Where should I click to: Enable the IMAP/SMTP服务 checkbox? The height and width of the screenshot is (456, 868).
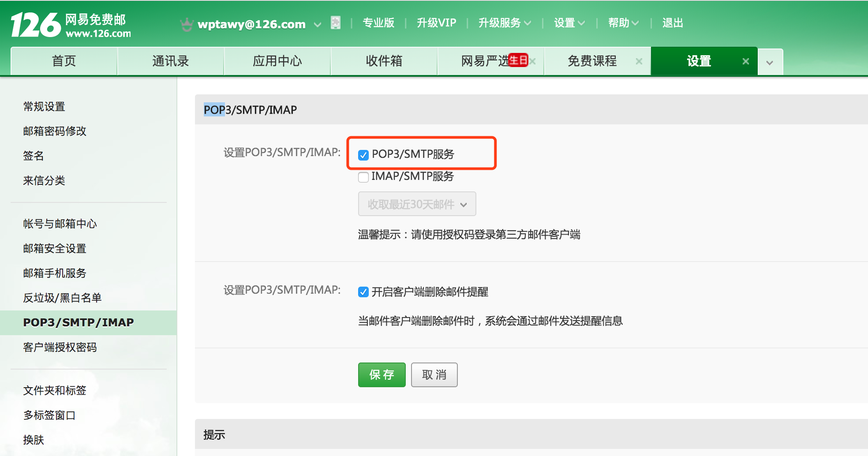[x=363, y=177]
